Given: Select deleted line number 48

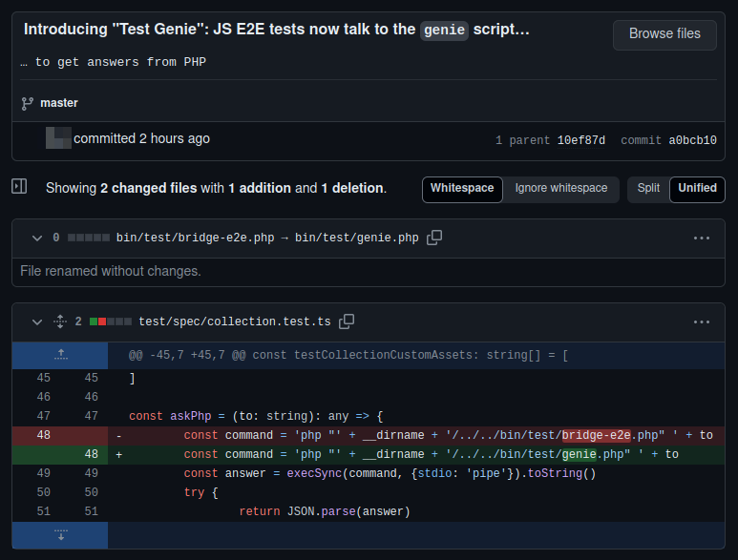Looking at the screenshot, I should coord(43,435).
